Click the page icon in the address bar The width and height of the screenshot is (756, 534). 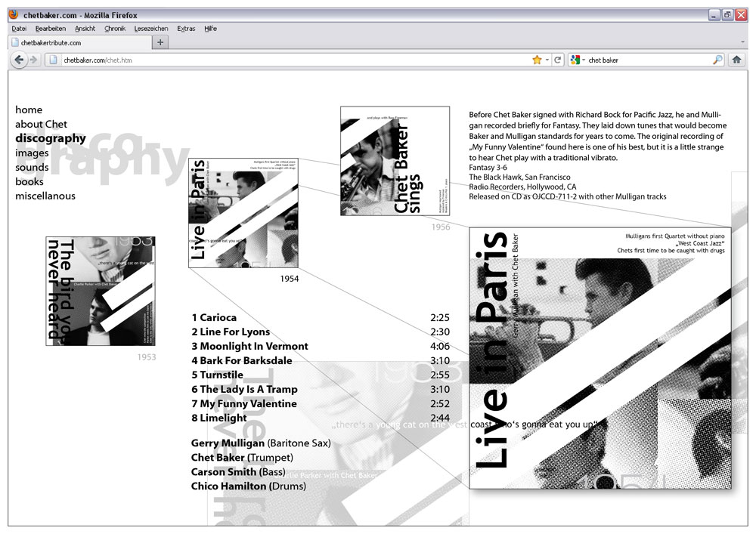(x=54, y=60)
